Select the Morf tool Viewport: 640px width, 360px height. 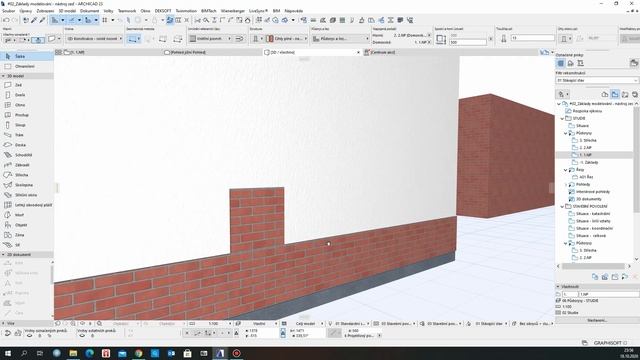[x=27, y=215]
